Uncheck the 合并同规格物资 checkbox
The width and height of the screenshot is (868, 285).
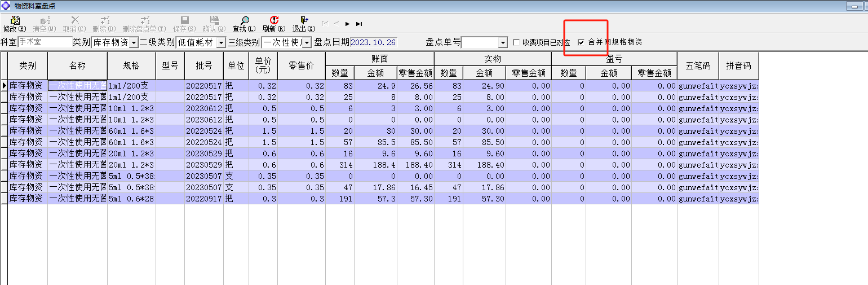581,42
